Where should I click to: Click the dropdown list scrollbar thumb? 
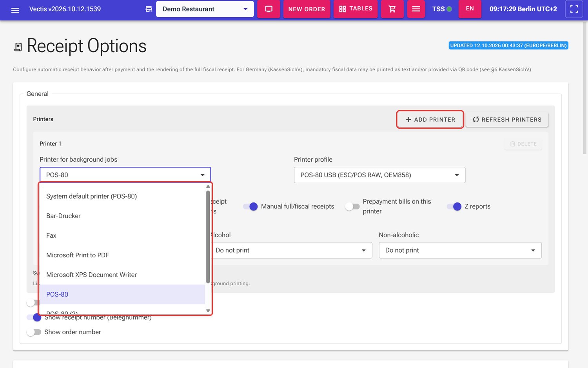pos(208,237)
